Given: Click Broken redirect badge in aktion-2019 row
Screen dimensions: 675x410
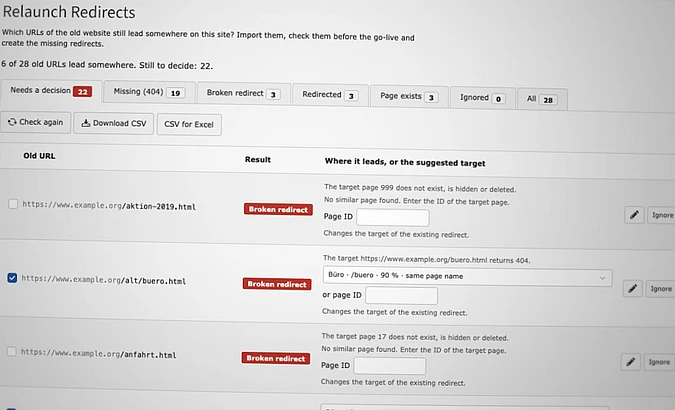Looking at the screenshot, I should click(x=278, y=209).
